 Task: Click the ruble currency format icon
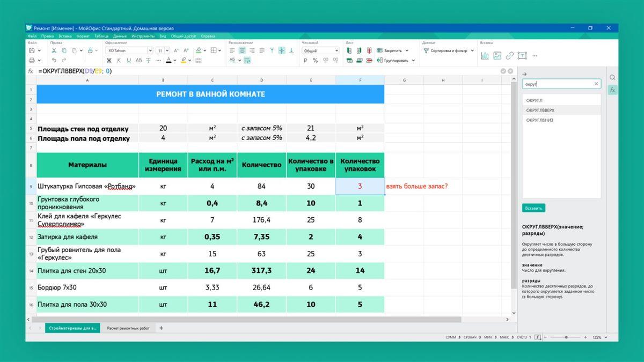pos(305,61)
